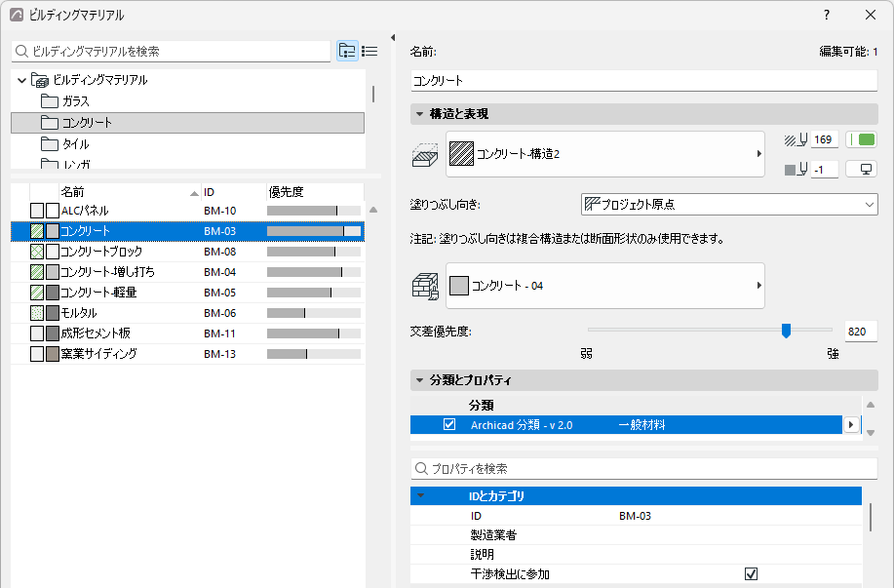Image resolution: width=894 pixels, height=588 pixels.
Task: Click the surface material brick icon
Action: click(x=425, y=286)
